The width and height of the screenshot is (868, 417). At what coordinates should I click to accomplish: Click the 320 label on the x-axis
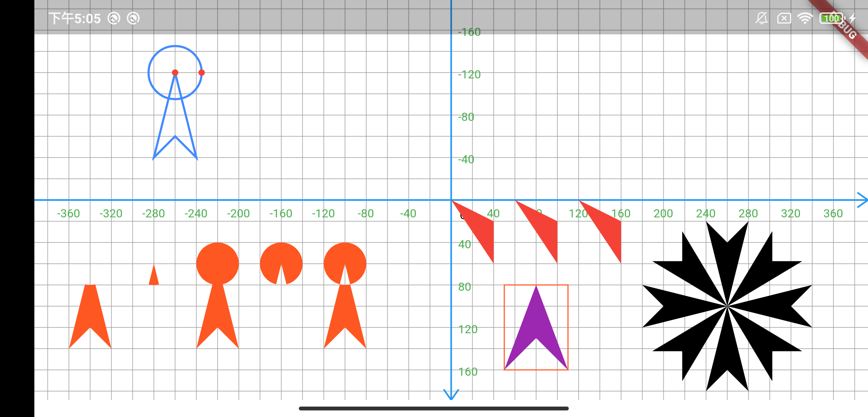pyautogui.click(x=790, y=214)
